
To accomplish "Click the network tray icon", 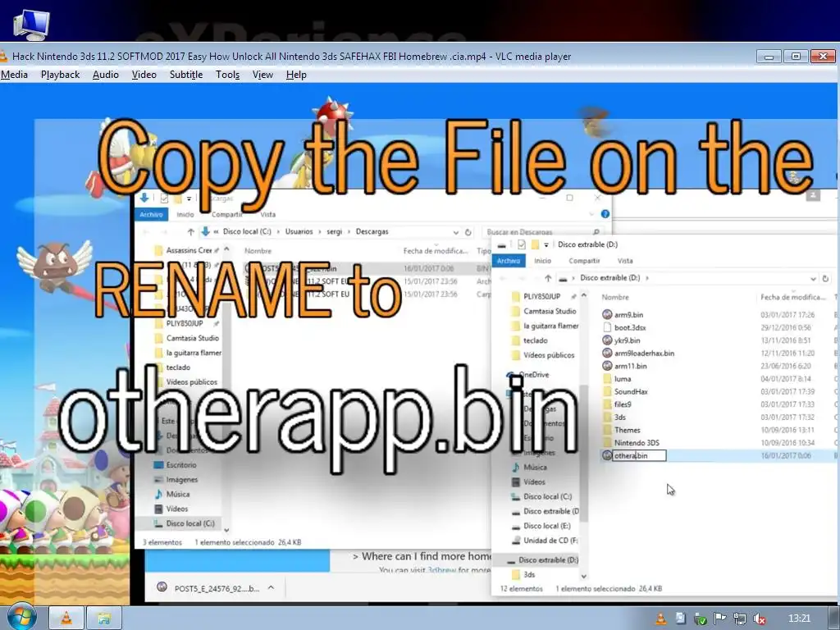I will click(739, 619).
